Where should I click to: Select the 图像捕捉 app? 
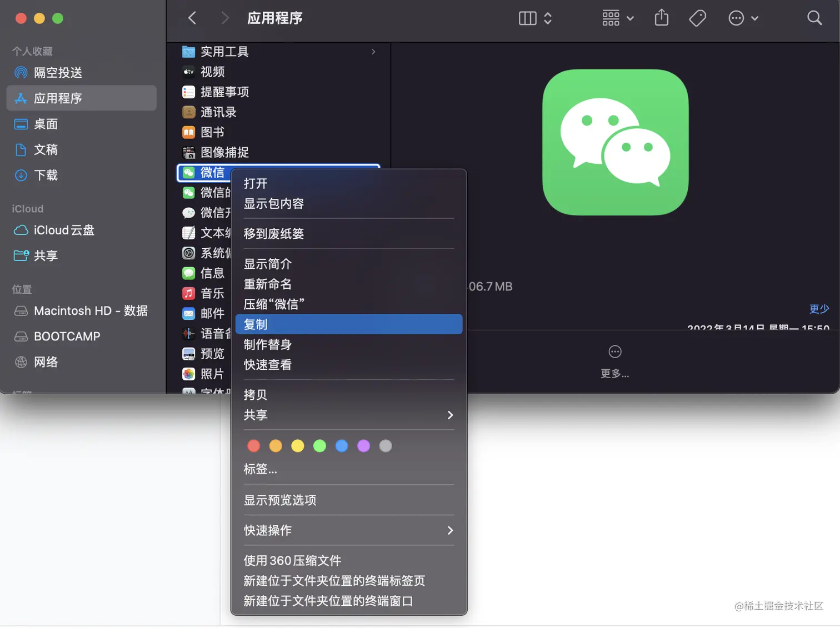pos(278,152)
